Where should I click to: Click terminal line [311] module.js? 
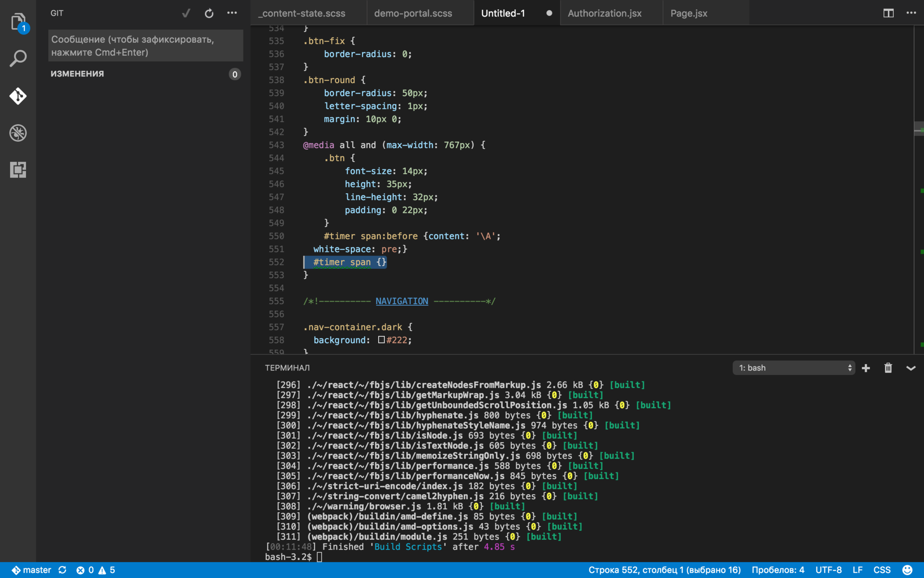[x=419, y=537]
